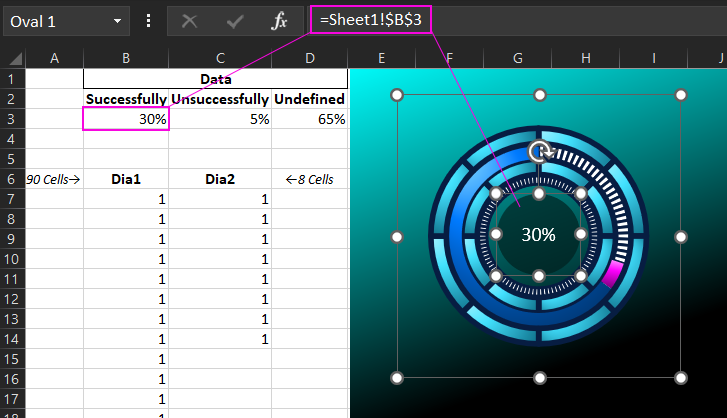
Task: Select the cell containing 65%
Action: point(310,119)
